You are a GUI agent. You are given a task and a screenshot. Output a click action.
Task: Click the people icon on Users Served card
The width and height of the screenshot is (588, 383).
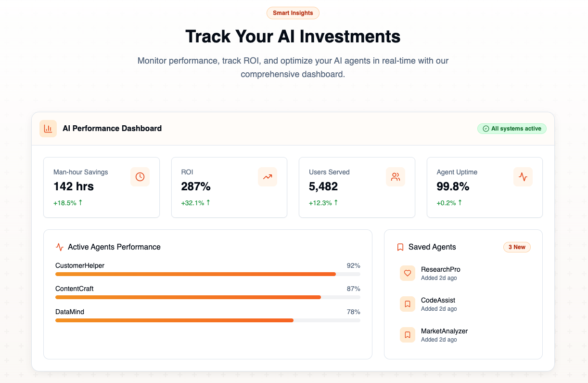(396, 177)
